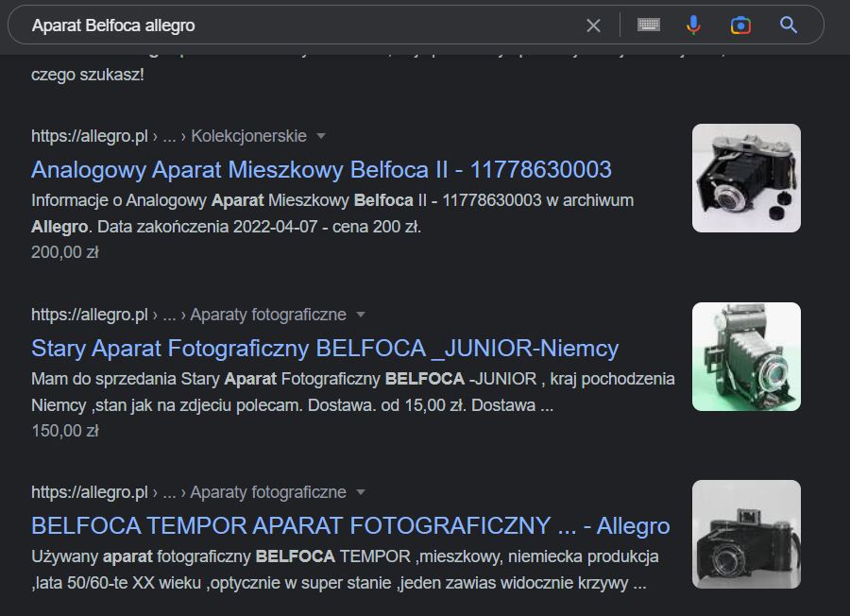Open search by image camera icon
This screenshot has width=850, height=616.
coord(740,26)
